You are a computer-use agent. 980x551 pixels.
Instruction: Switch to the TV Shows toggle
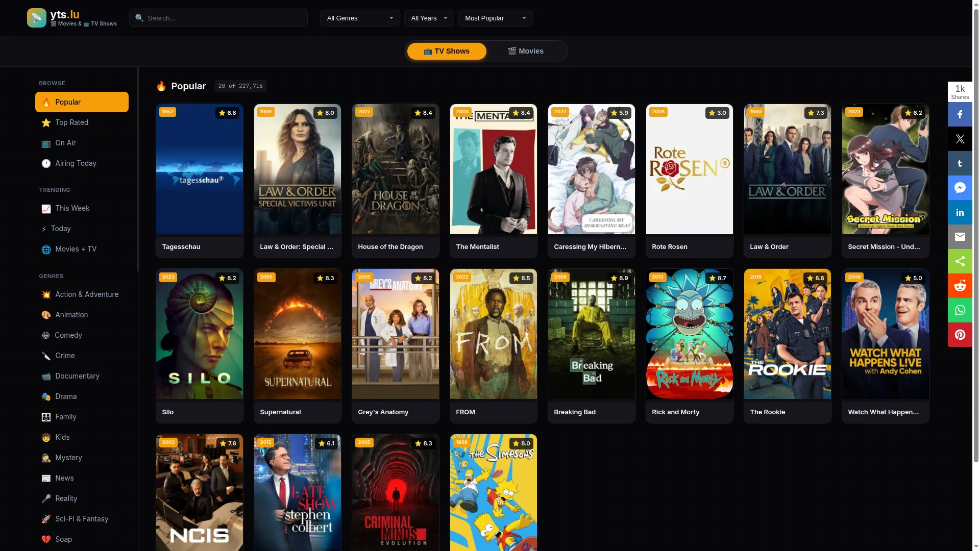(447, 51)
